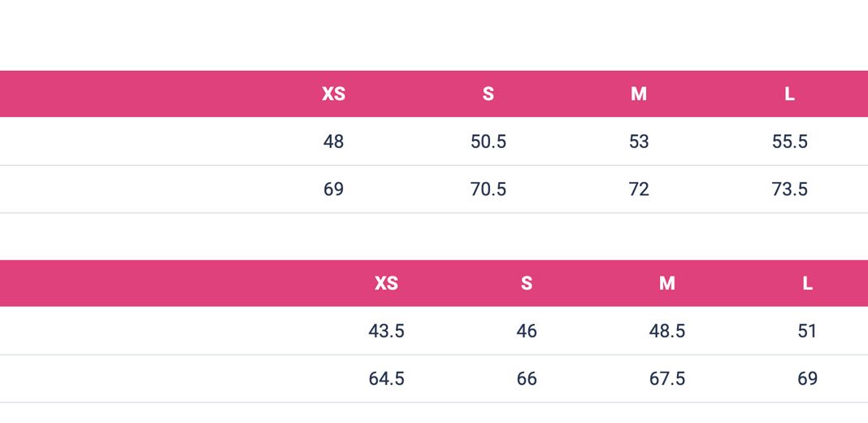Click the 70.5 value cell

pyautogui.click(x=488, y=190)
